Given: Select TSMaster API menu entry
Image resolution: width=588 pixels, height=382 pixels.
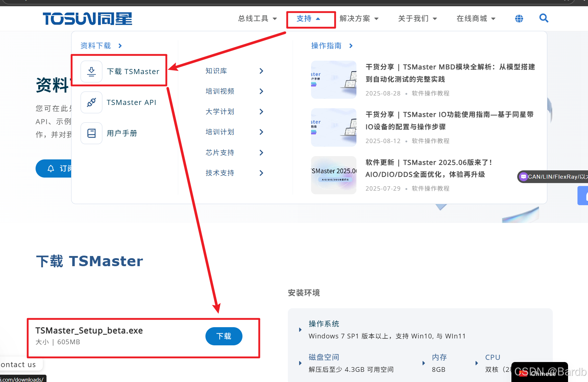Looking at the screenshot, I should point(118,102).
